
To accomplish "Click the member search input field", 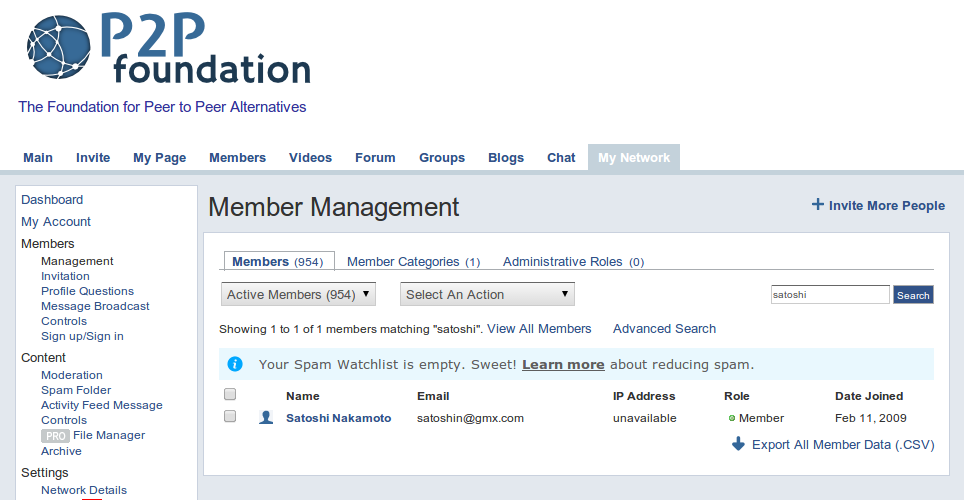I will coord(830,295).
